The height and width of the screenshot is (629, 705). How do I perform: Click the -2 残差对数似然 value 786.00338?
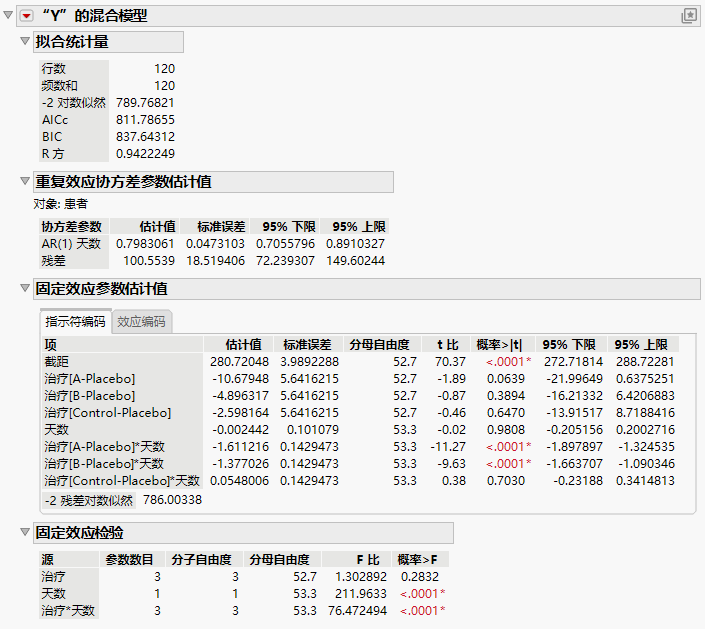(x=172, y=500)
